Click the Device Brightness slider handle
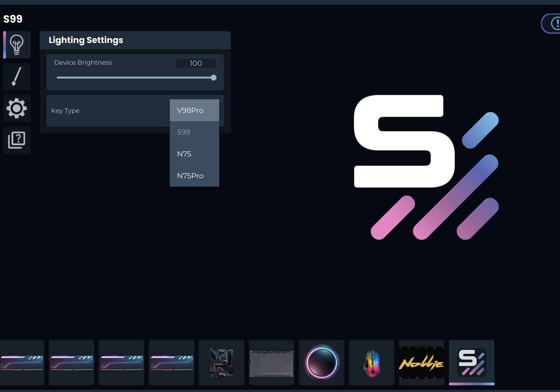 click(x=213, y=78)
